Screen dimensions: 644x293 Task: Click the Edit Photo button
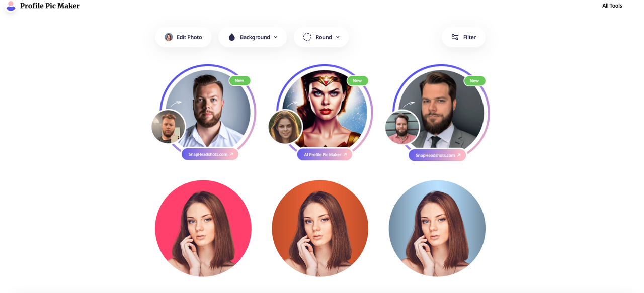[183, 37]
